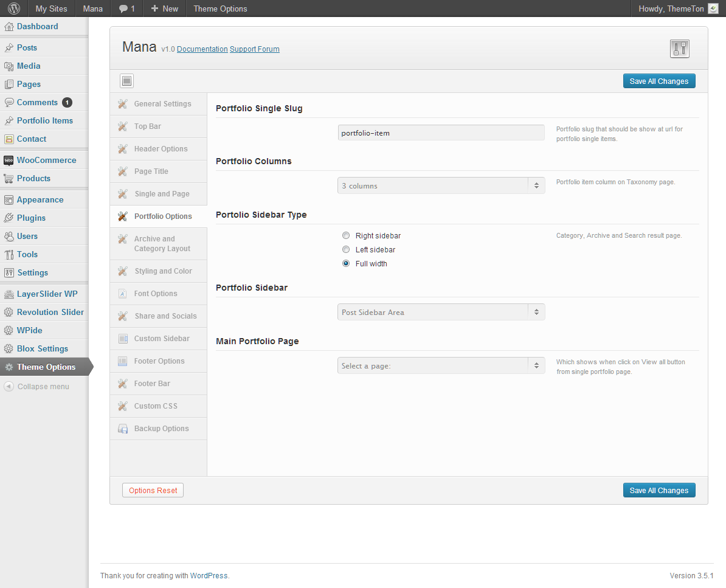The image size is (726, 588).
Task: Click the Dashboard home icon
Action: (x=9, y=27)
